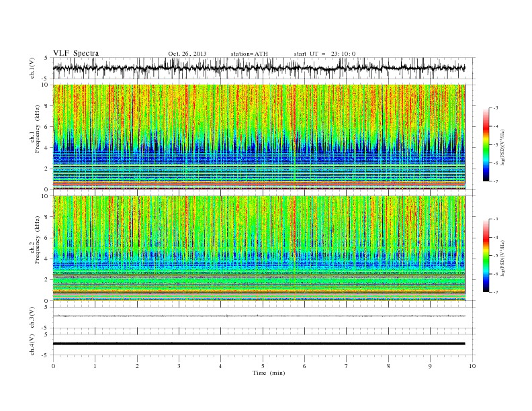The image size is (532, 411).
Task: Click the "-3" tick on ch.1 colorbar
Action: [x=496, y=108]
